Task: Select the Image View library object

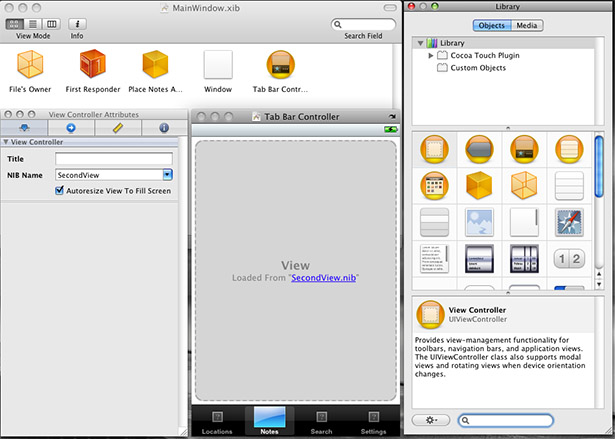Action: pos(479,222)
